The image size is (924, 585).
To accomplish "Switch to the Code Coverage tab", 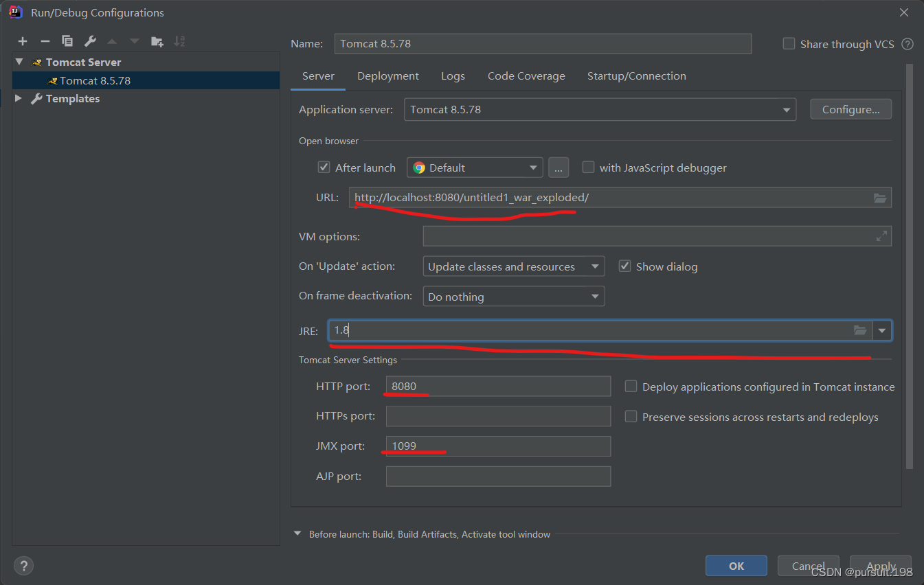I will [x=526, y=76].
